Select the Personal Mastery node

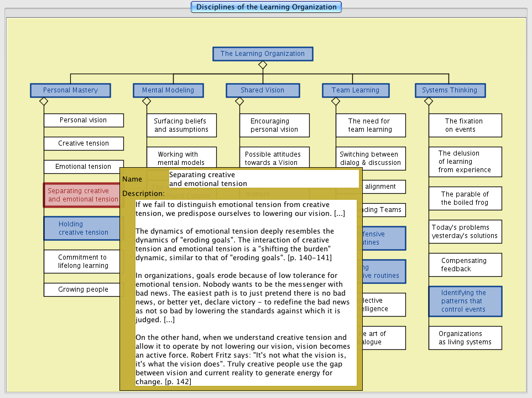[70, 90]
